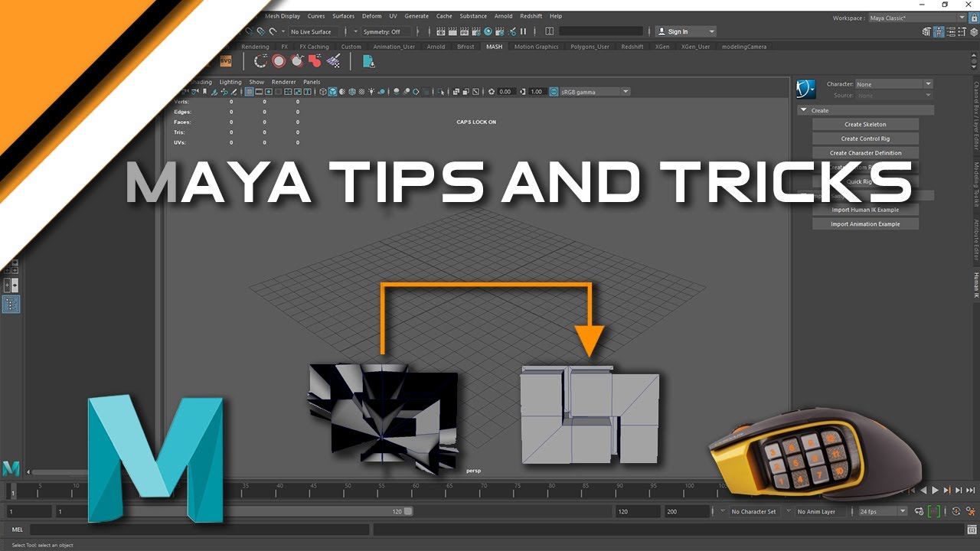Open the Mesh Display menu

(x=283, y=16)
